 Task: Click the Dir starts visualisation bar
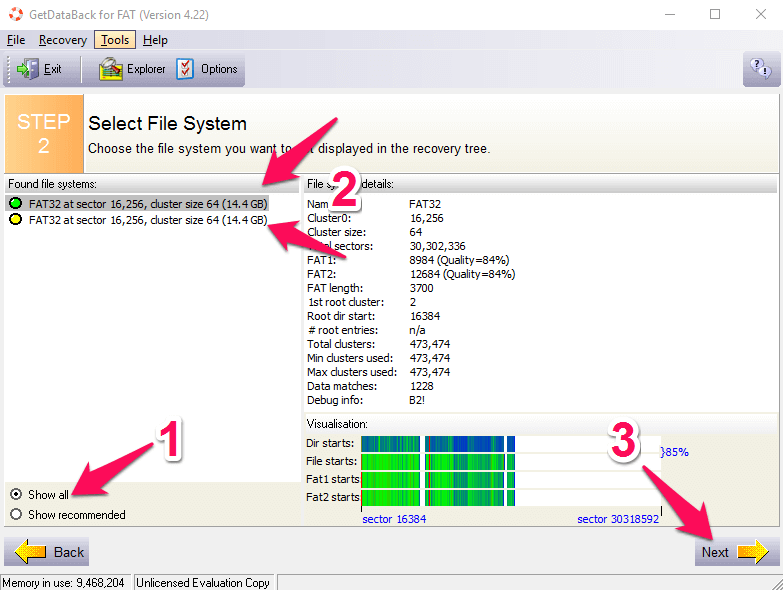(510, 443)
